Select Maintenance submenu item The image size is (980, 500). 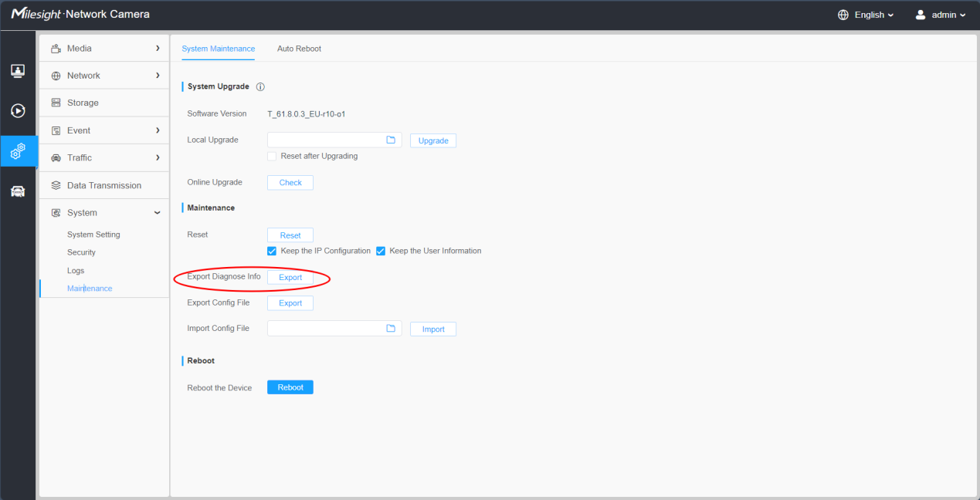(x=90, y=289)
